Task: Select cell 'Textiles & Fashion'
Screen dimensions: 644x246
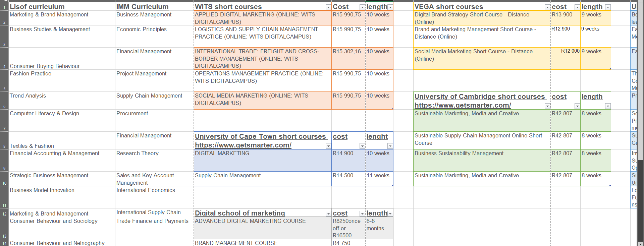Action: pyautogui.click(x=62, y=140)
